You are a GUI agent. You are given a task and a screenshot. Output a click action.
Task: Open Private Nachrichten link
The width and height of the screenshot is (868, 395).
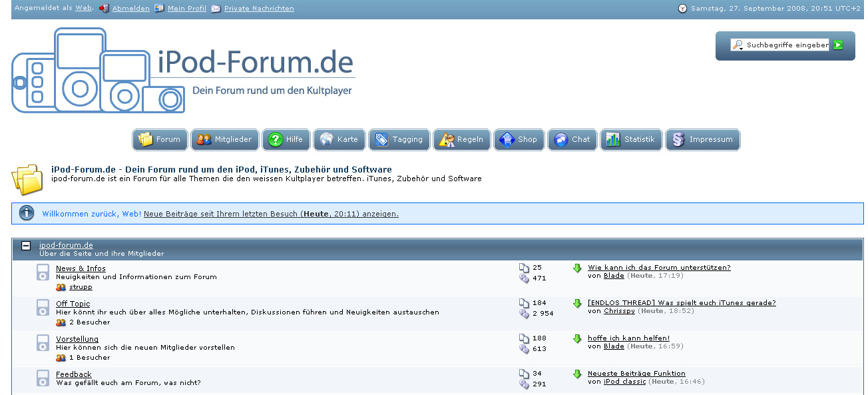point(259,9)
